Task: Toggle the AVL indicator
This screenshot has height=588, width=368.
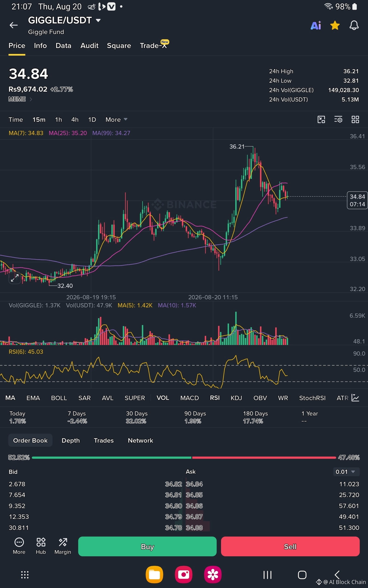Action: pyautogui.click(x=108, y=398)
